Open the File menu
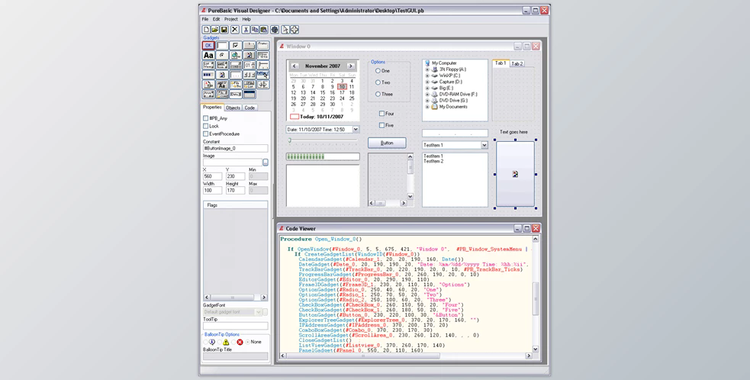Screen dimensions: 750x380 coord(205,19)
